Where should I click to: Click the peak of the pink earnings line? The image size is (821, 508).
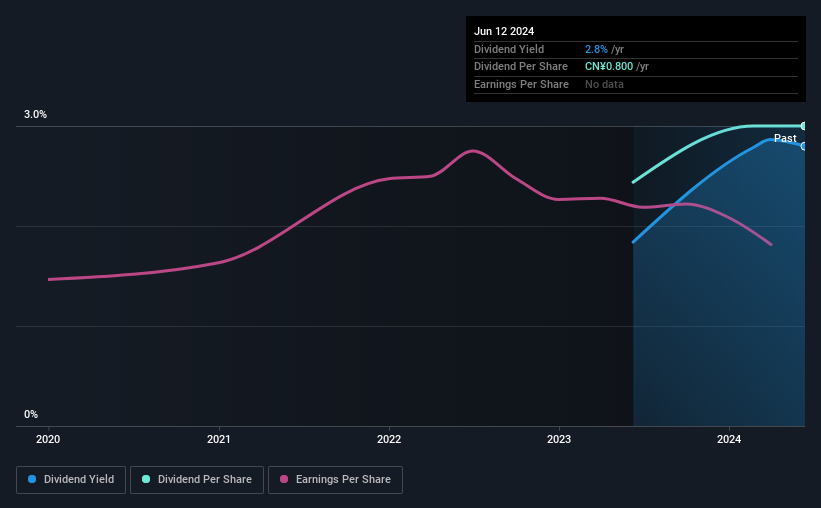click(473, 151)
